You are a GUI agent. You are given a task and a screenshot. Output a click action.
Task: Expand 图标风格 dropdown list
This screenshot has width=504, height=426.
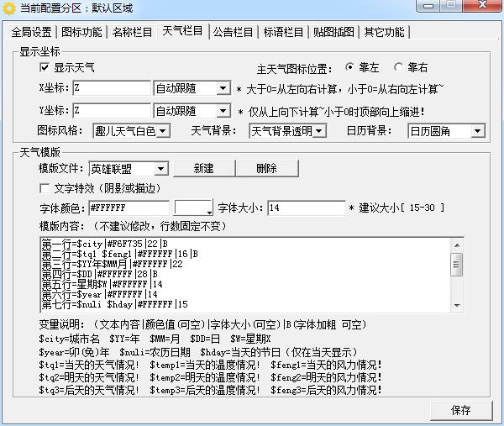pos(163,131)
